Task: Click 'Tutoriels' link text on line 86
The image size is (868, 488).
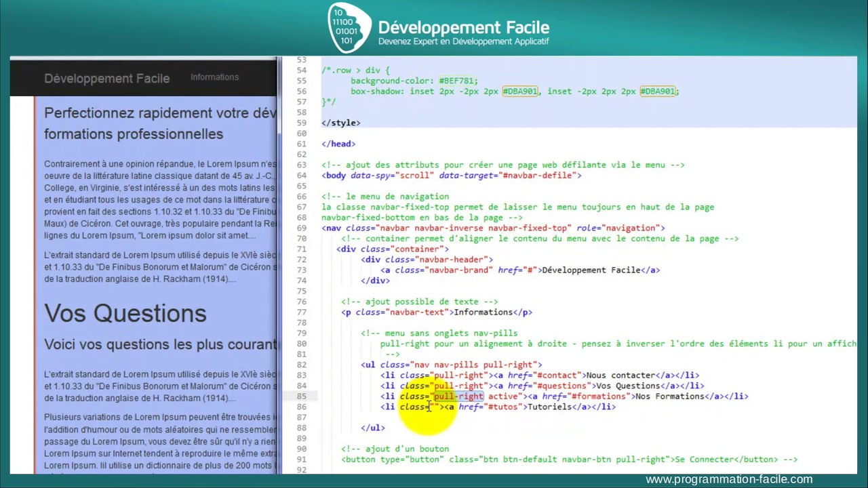Action: click(x=549, y=407)
